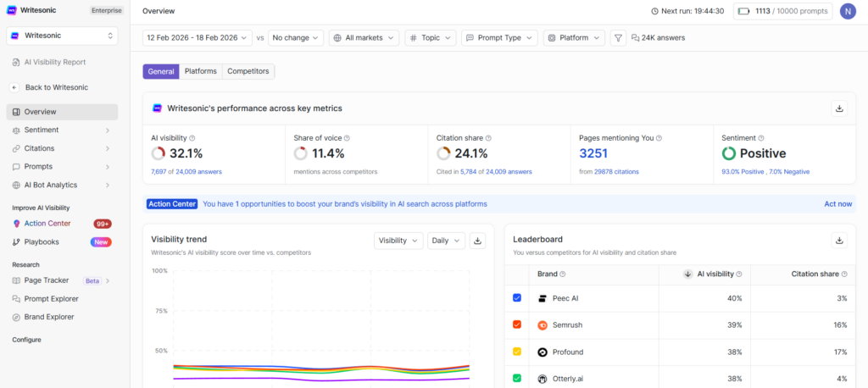Open user profile avatar N
The height and width of the screenshot is (388, 868).
tap(847, 11)
